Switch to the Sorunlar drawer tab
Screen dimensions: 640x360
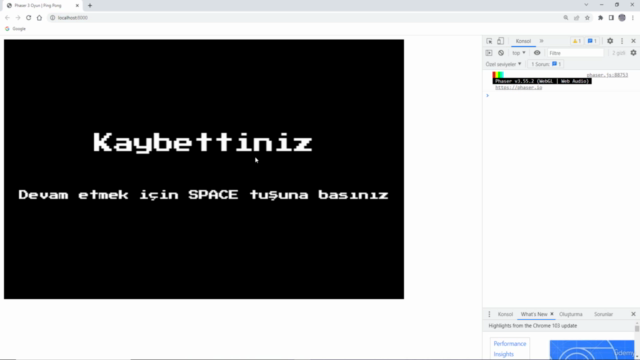tap(603, 314)
